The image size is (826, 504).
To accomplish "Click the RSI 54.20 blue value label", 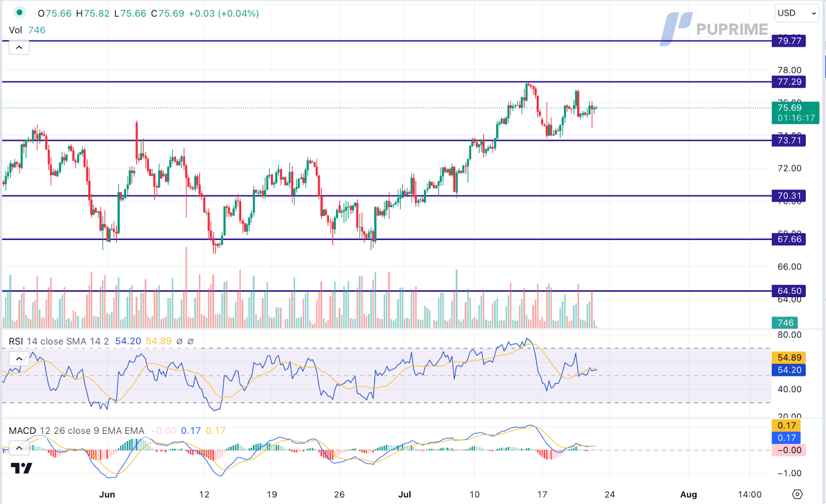I will tap(789, 370).
